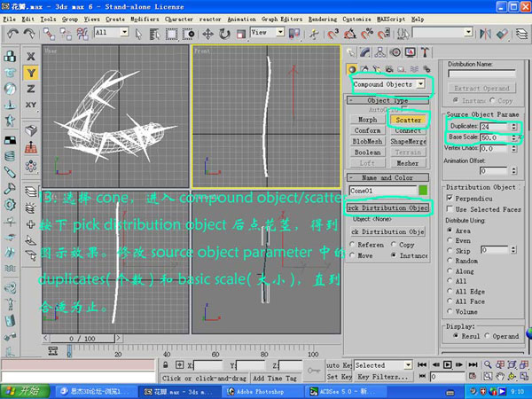Restrict to Z axis constraint
The height and width of the screenshot is (399, 532).
click(x=31, y=89)
